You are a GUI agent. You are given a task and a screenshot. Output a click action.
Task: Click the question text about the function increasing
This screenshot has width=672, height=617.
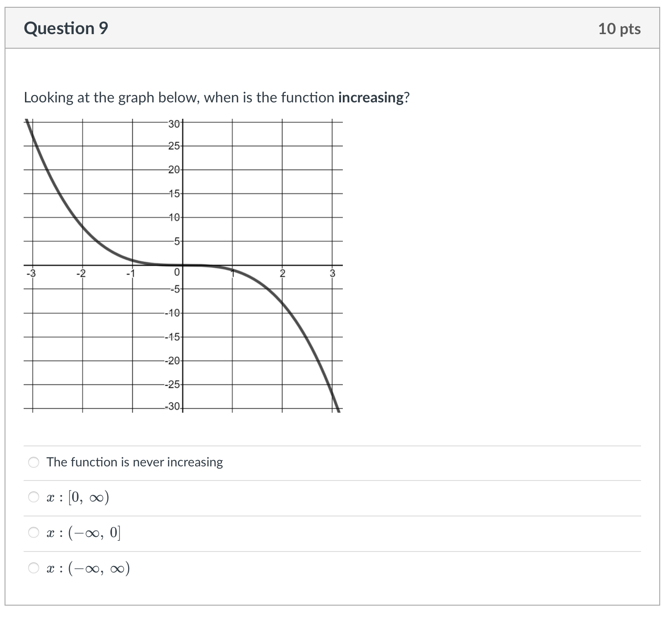pos(217,97)
